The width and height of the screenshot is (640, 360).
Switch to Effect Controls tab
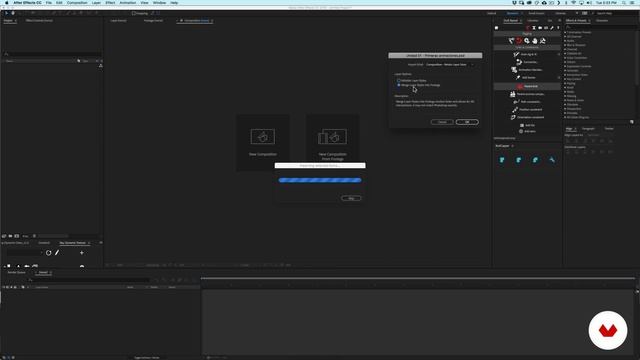tap(39, 20)
